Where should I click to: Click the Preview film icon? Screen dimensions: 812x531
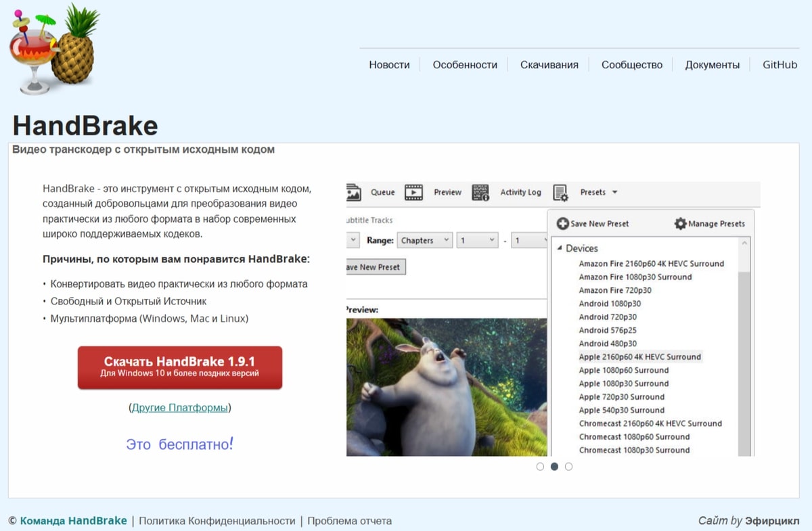[x=413, y=193]
